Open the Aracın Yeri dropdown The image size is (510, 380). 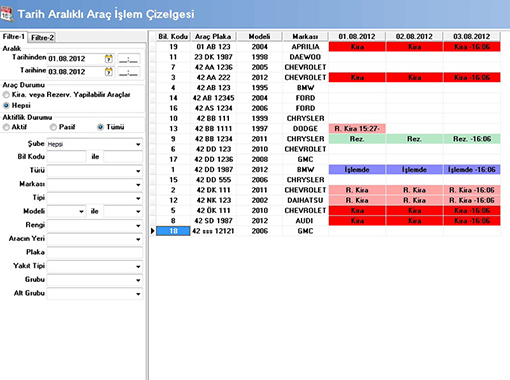pos(138,239)
